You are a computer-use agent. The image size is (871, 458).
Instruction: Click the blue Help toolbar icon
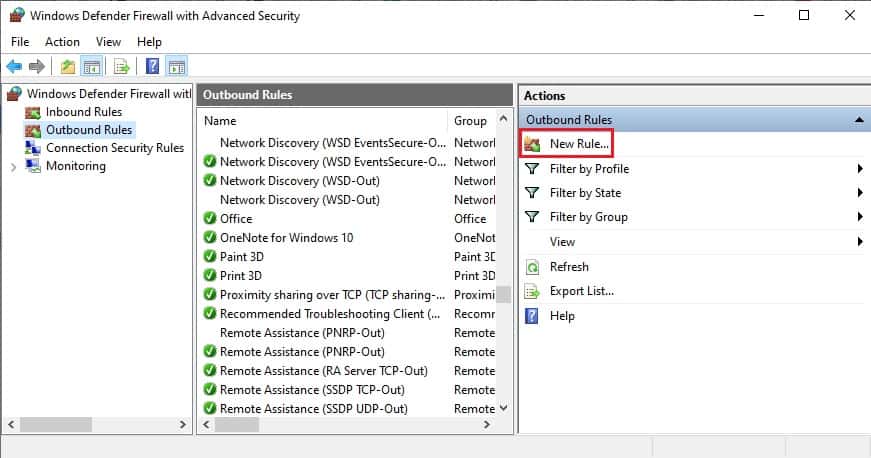point(152,67)
